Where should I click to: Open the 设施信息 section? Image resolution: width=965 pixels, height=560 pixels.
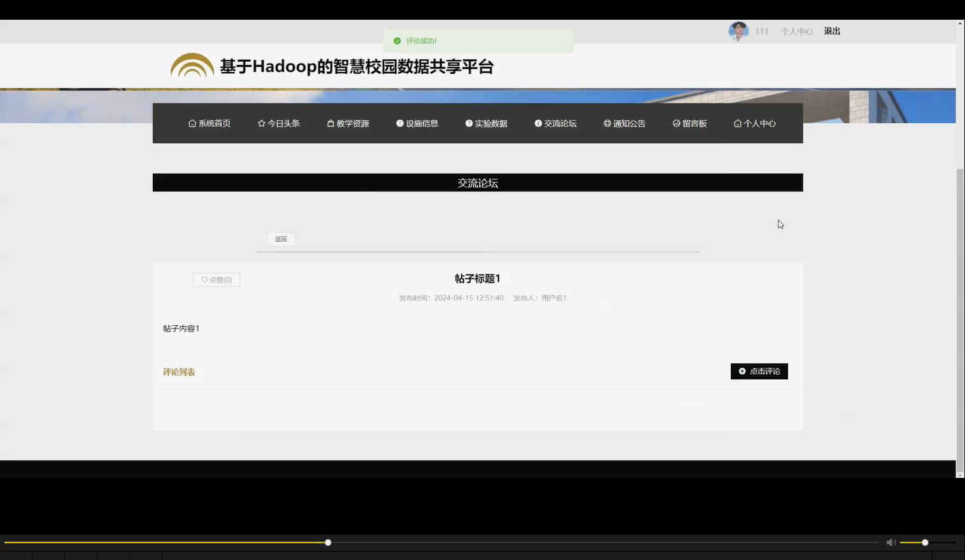point(417,123)
